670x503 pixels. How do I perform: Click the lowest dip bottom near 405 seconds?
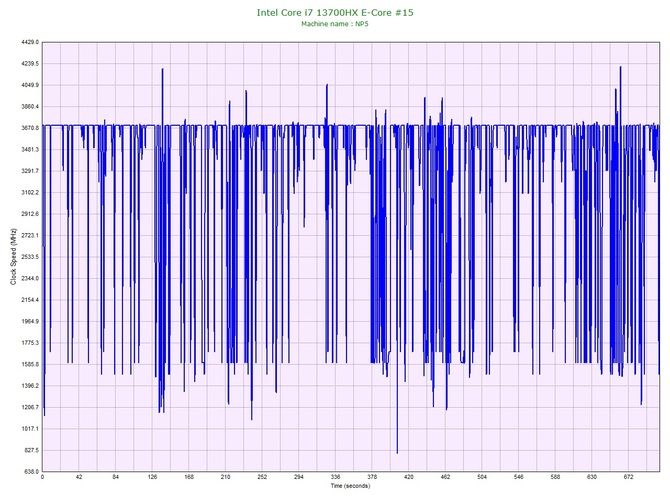tap(397, 452)
